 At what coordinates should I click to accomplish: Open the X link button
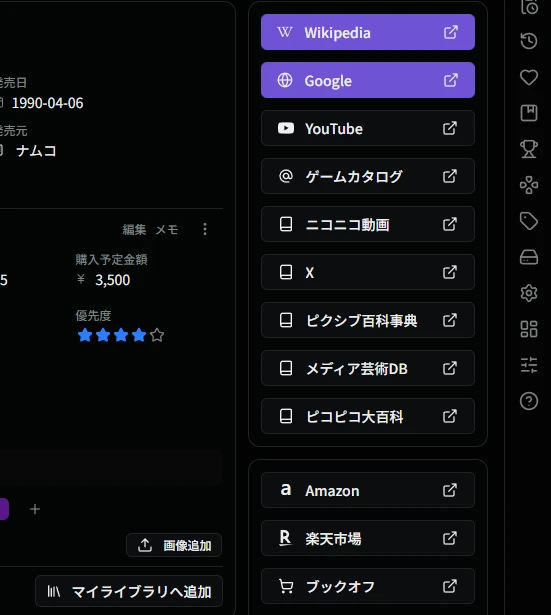(368, 272)
